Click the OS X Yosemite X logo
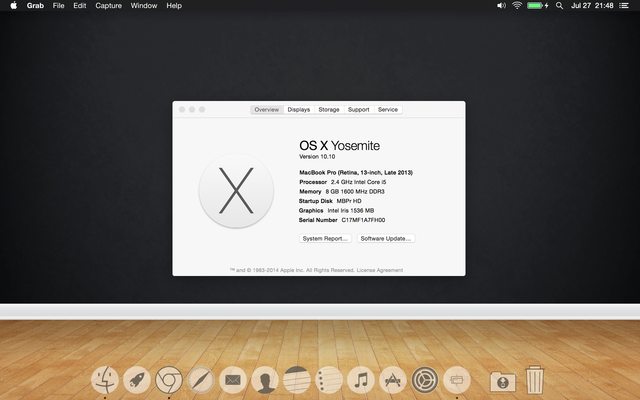This screenshot has height=400, width=640. tap(236, 191)
